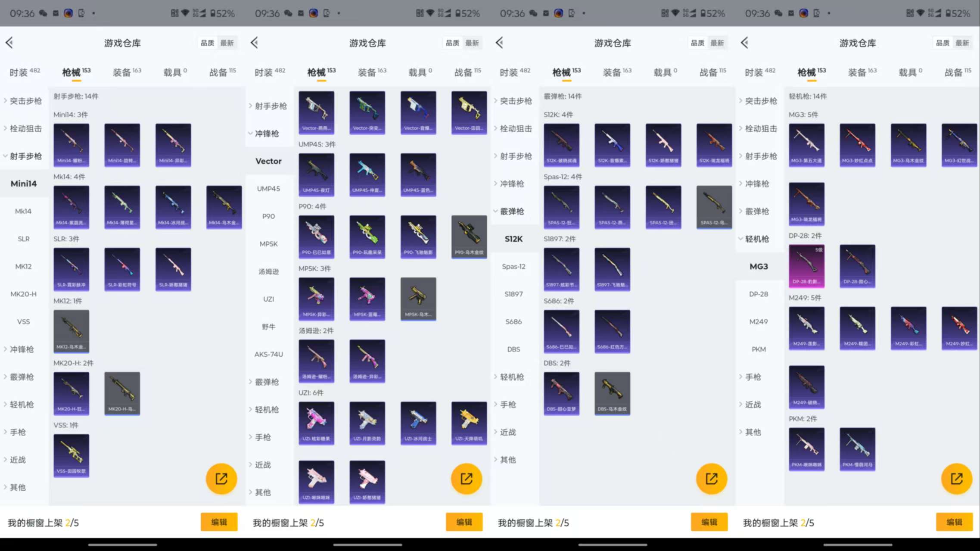Image resolution: width=980 pixels, height=551 pixels.
Task: Switch sorting to 最新 on the 射手步枪 screen
Action: tap(227, 43)
